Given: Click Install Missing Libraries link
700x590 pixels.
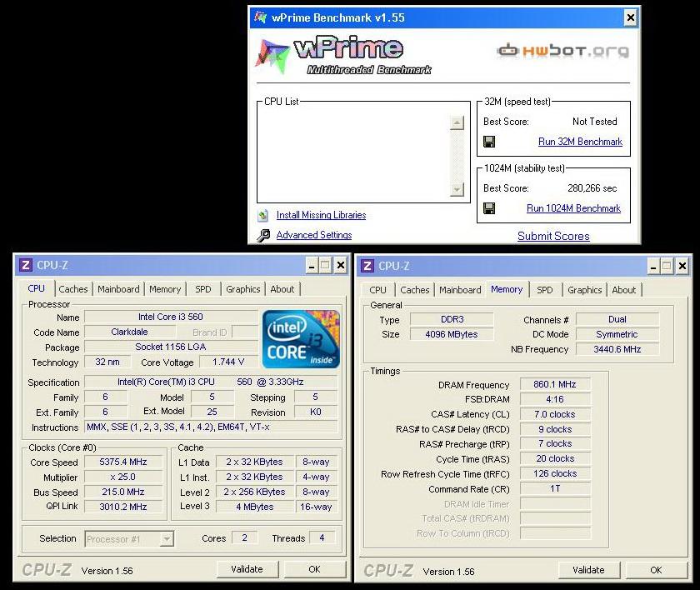Looking at the screenshot, I should pyautogui.click(x=321, y=215).
